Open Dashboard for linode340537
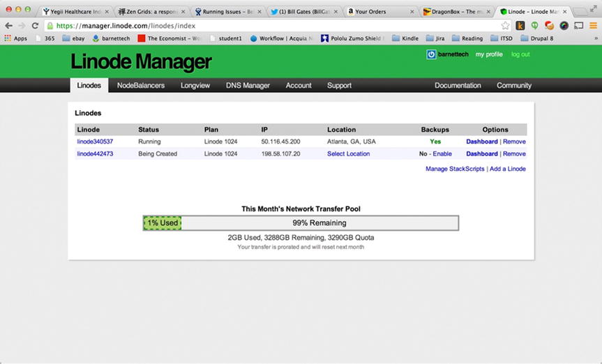 482,142
